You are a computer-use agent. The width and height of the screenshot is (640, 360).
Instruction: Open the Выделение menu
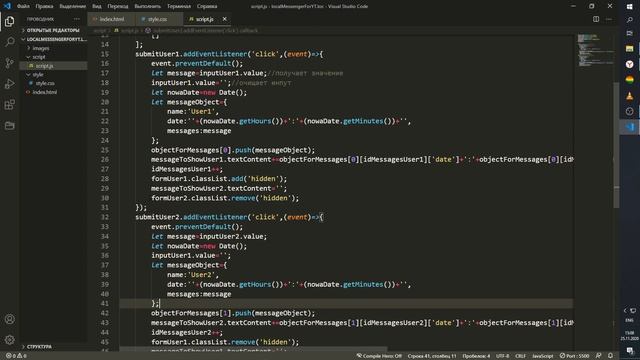tap(73, 6)
